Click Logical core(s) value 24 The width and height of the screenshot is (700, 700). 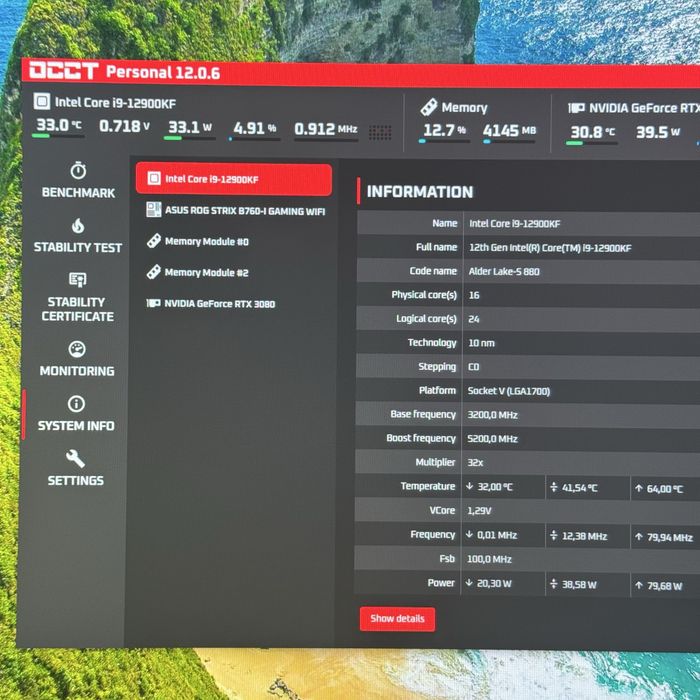point(474,319)
